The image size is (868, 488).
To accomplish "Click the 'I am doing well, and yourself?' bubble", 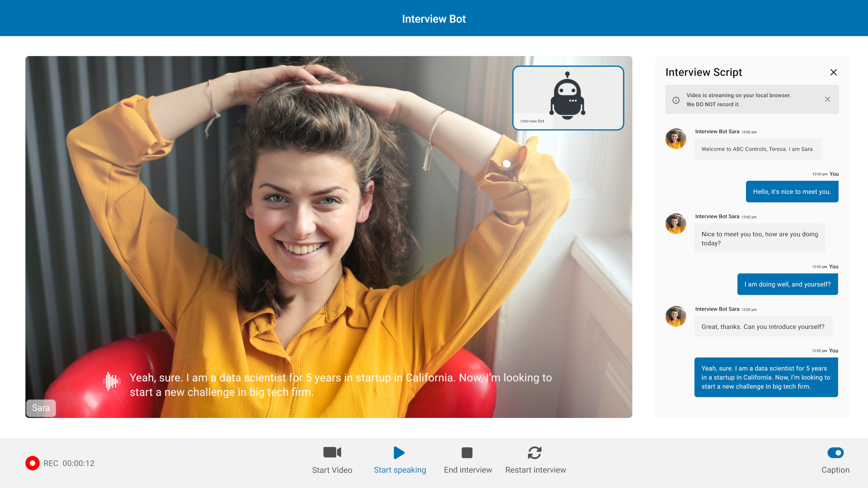I will [x=787, y=284].
